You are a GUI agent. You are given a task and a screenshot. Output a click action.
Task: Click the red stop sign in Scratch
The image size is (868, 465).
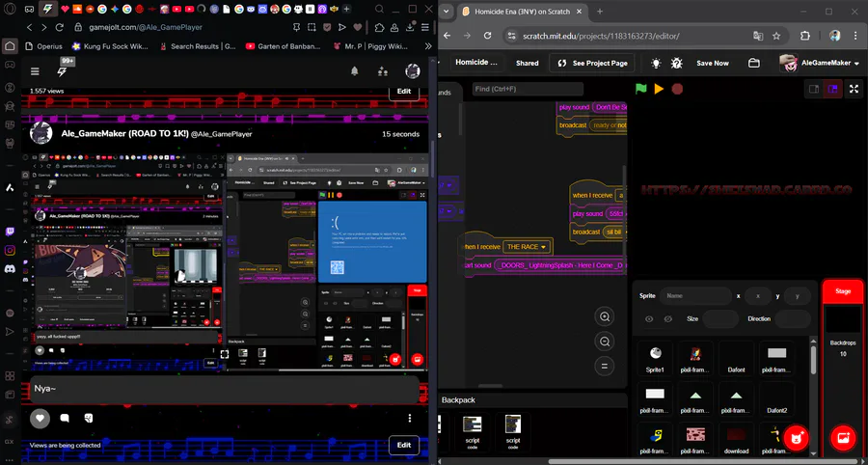[x=676, y=89]
